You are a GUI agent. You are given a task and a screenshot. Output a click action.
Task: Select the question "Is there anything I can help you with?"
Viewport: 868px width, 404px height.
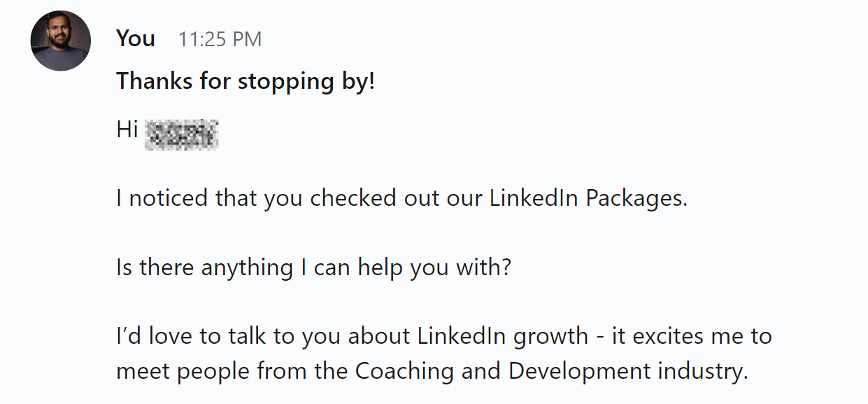[314, 268]
